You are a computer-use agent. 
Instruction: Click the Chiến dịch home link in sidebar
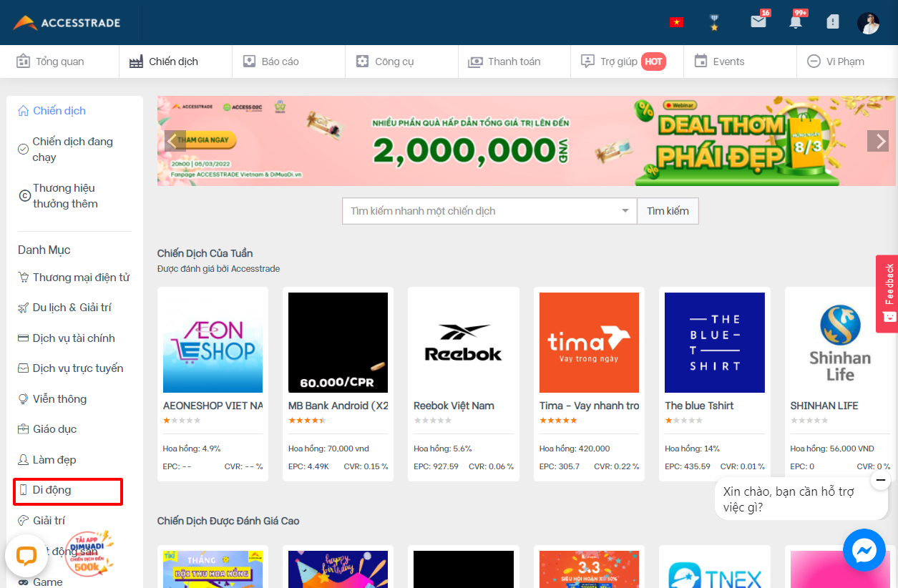point(52,111)
